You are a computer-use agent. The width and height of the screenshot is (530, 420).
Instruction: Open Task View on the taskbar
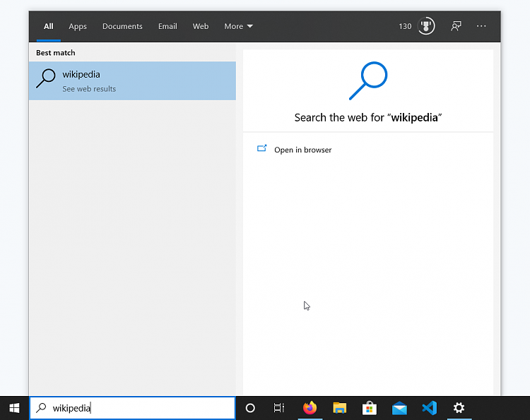(x=279, y=408)
